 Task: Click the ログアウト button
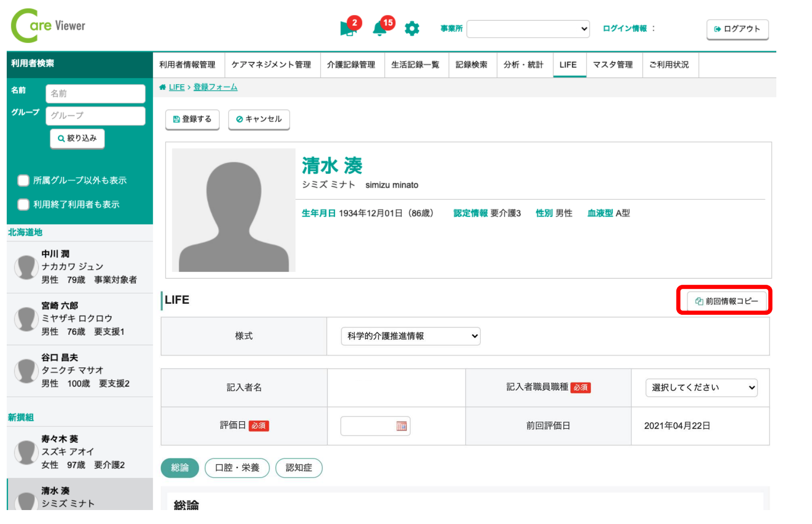(737, 29)
